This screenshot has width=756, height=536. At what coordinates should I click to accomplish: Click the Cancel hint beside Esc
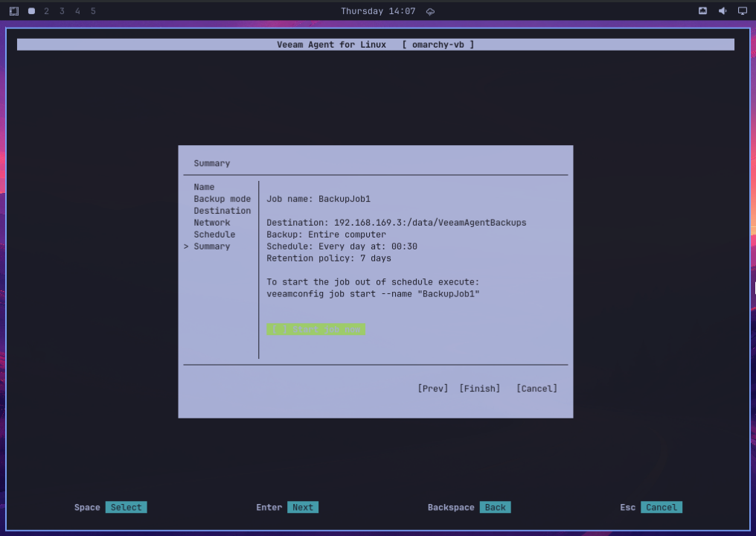pyautogui.click(x=661, y=508)
